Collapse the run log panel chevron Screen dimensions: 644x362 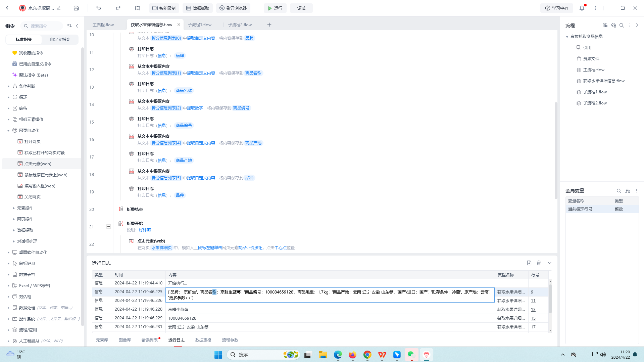(x=550, y=263)
